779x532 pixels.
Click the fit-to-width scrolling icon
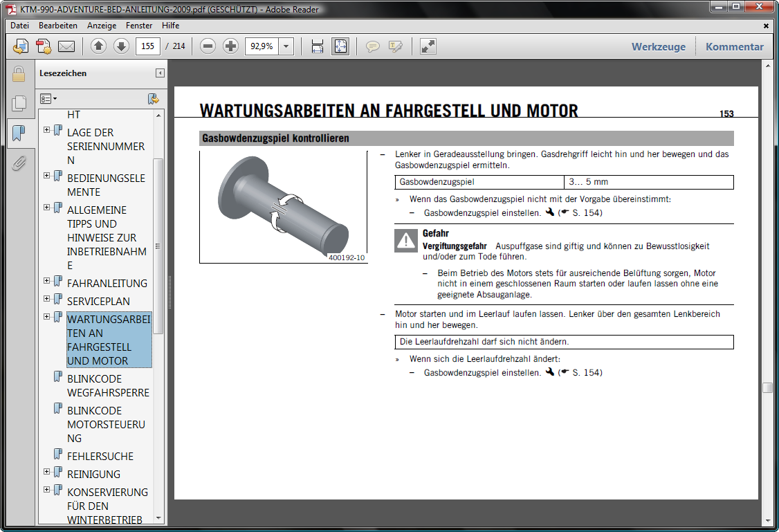pos(317,46)
